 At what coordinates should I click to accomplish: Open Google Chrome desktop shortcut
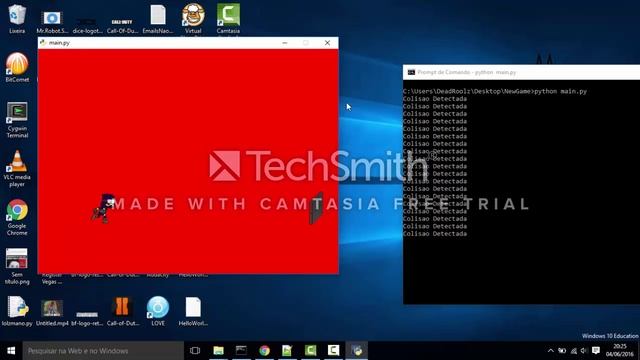[17, 217]
